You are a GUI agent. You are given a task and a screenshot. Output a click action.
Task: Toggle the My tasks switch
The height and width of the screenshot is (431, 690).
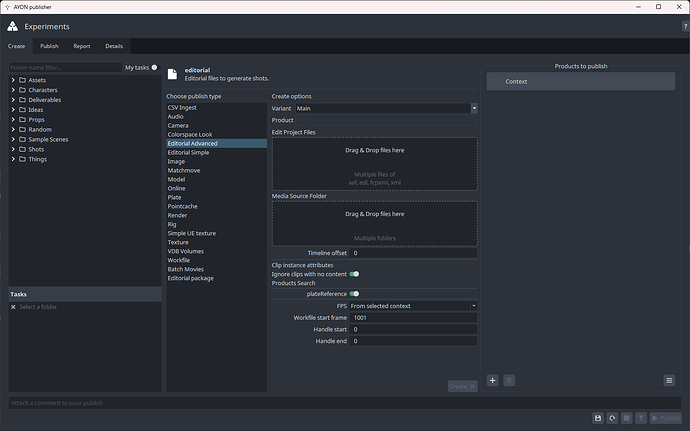154,67
